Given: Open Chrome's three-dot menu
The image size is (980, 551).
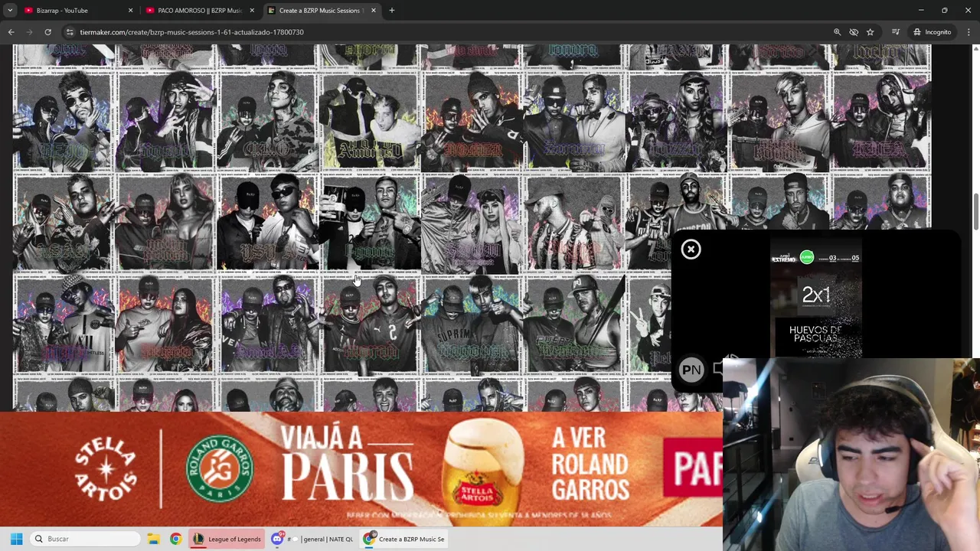Looking at the screenshot, I should click(x=969, y=32).
